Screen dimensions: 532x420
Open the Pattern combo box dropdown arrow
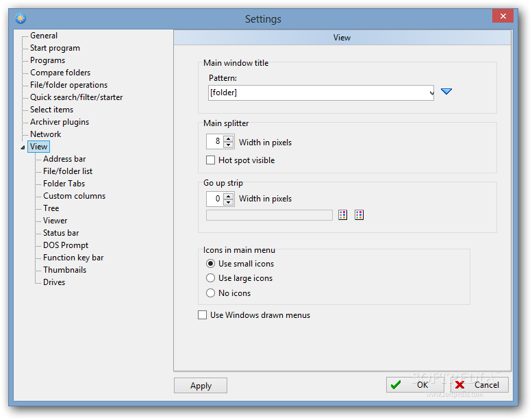[x=431, y=92]
